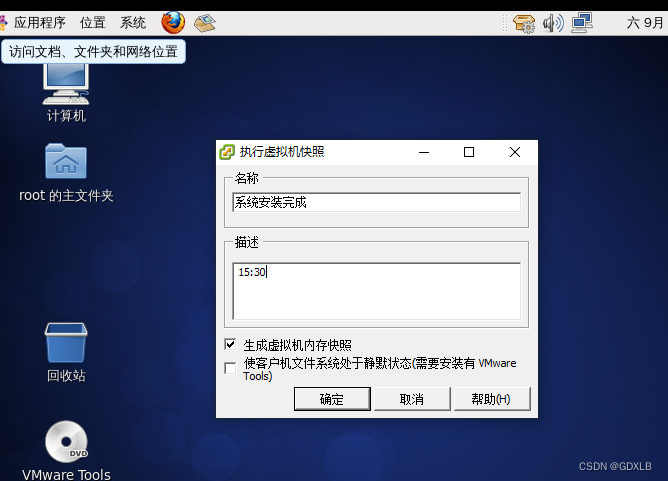Click the date display 六 9月

pos(646,23)
